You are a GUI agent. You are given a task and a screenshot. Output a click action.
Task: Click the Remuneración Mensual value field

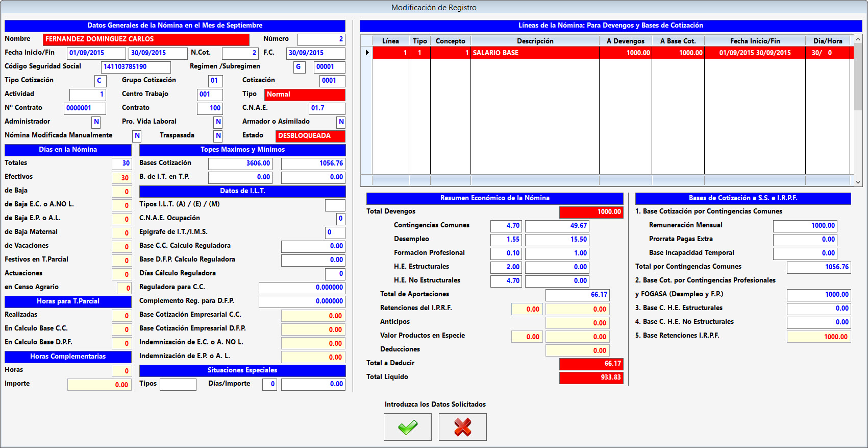point(805,226)
